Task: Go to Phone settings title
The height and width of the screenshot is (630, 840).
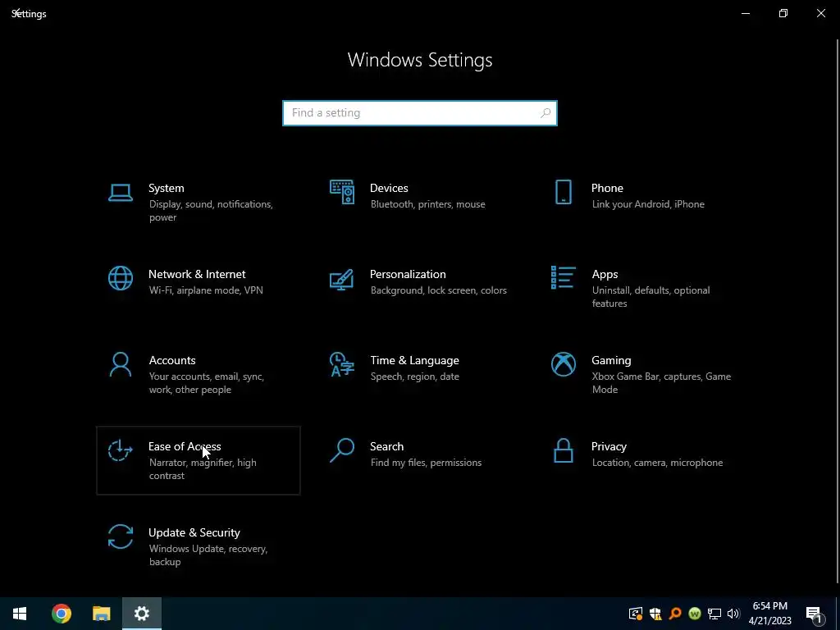Action: pos(607,188)
